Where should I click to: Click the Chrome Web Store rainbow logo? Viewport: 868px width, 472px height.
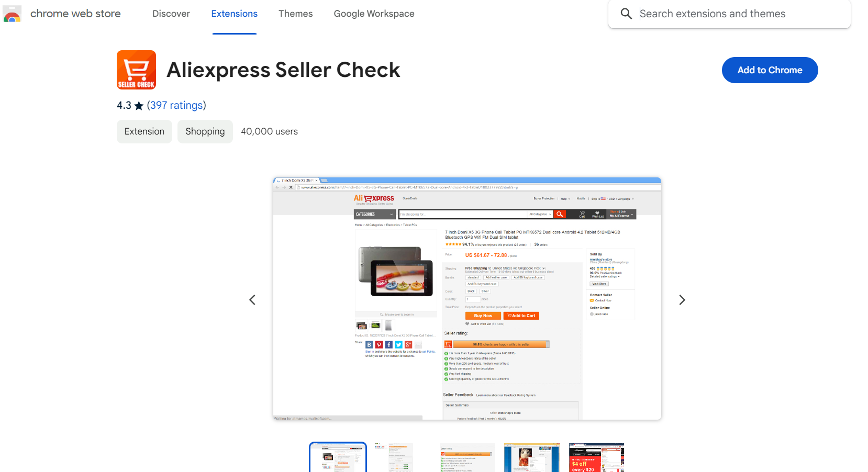(x=12, y=14)
